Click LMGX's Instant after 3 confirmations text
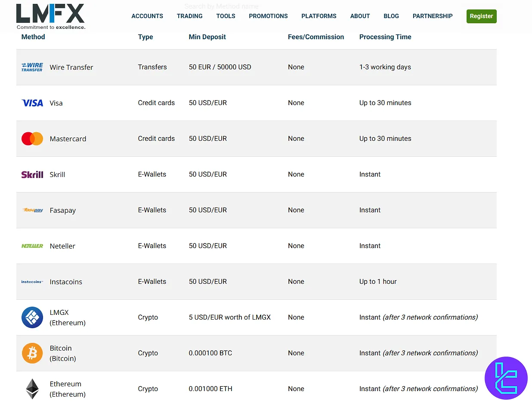532x404 pixels. 418,317
